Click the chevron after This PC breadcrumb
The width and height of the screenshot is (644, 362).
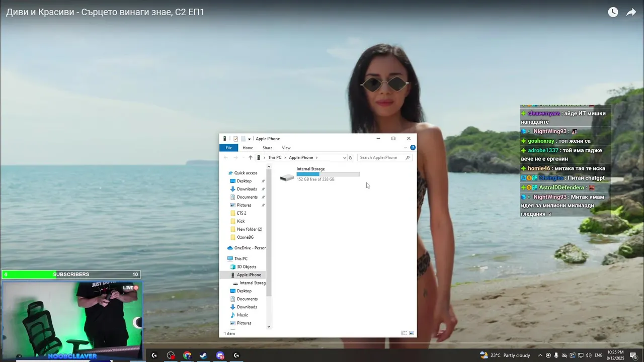[x=285, y=157]
